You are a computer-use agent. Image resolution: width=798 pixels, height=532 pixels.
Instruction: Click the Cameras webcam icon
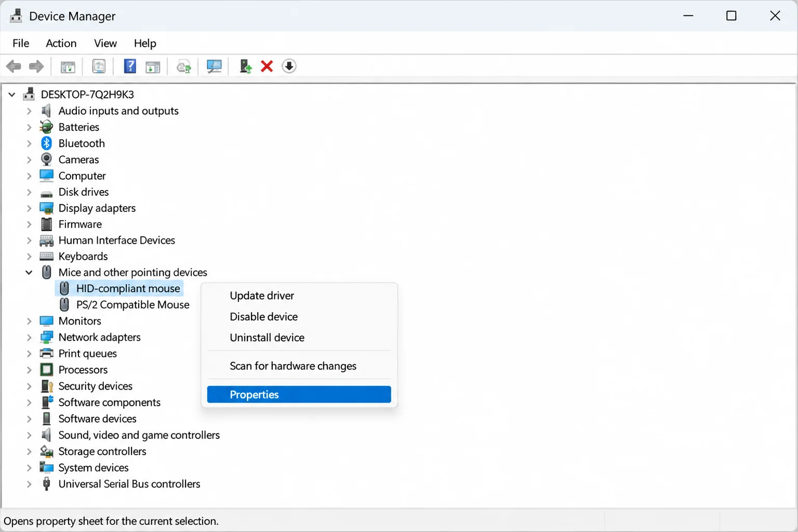46,159
